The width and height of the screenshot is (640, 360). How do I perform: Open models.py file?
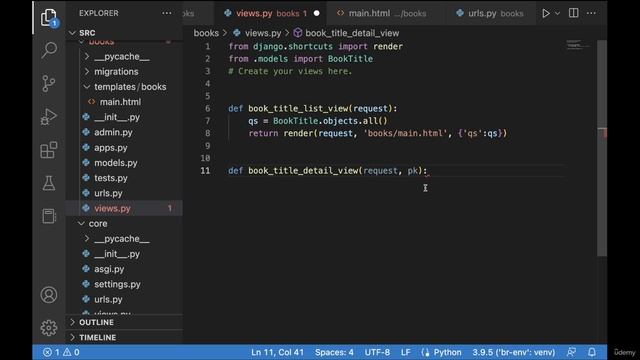(x=116, y=162)
